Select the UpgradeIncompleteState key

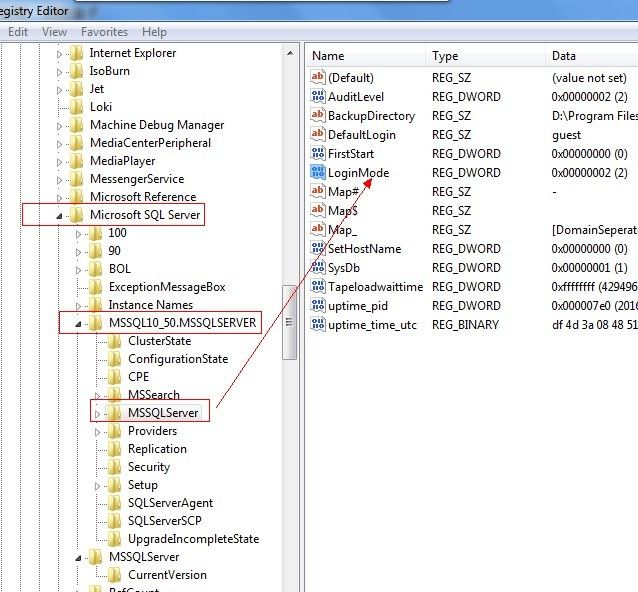coord(193,539)
